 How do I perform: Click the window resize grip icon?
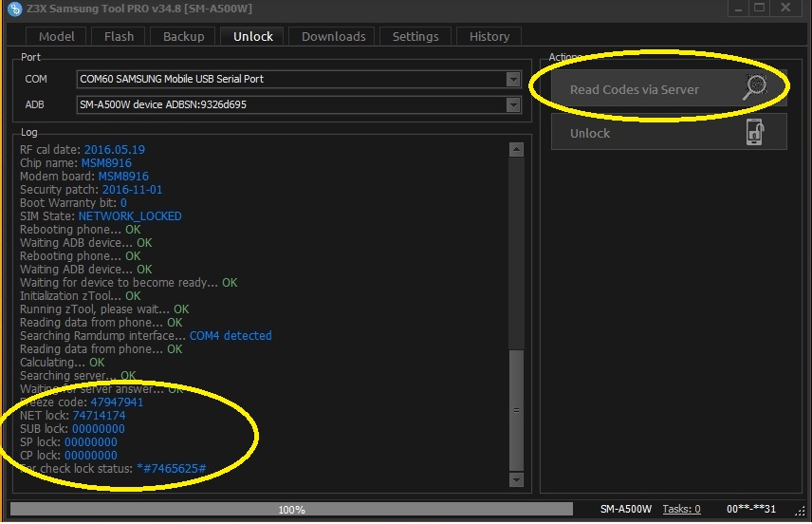point(800,512)
